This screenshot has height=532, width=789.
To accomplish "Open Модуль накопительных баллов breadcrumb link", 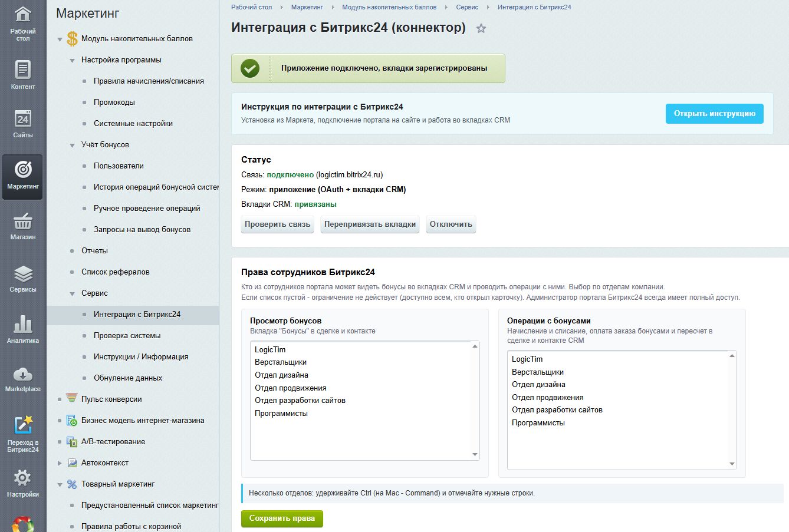I will tap(389, 7).
